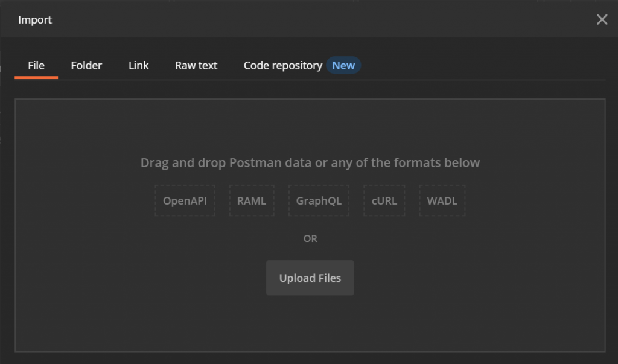Click empty tab strip right of New badge
The image size is (618, 364).
(483, 65)
